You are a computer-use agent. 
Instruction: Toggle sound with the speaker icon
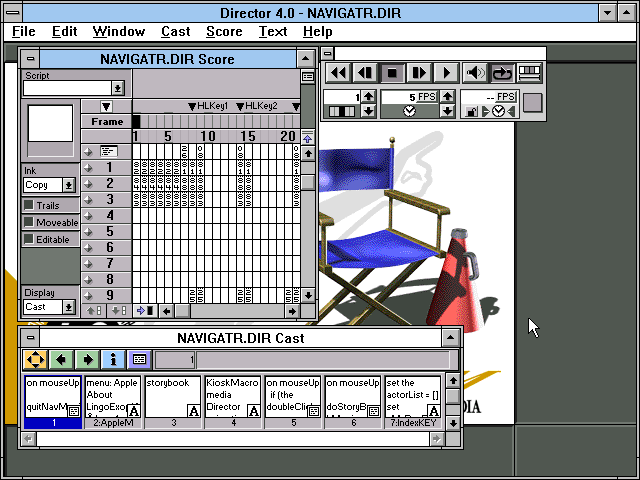pyautogui.click(x=475, y=73)
